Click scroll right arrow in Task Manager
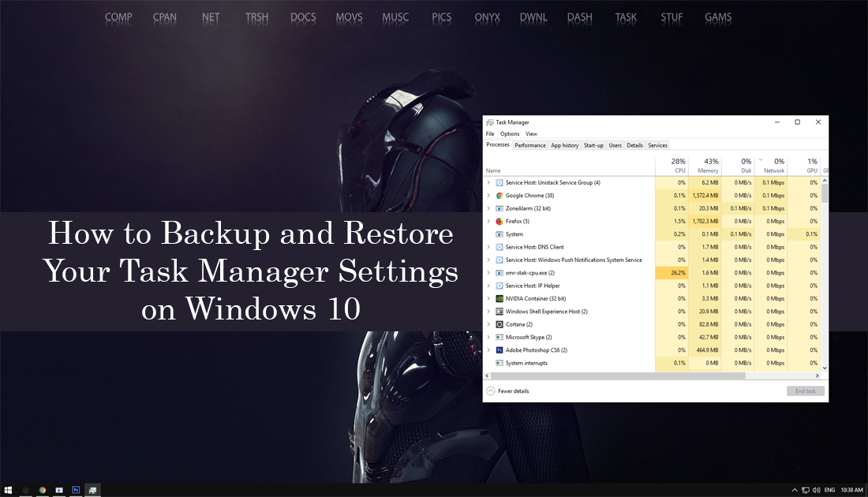This screenshot has width=868, height=497. (x=817, y=376)
